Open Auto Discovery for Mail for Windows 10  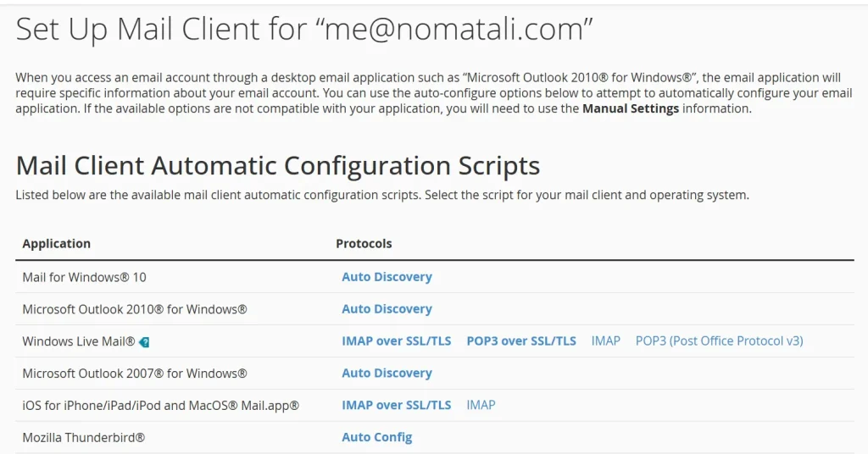coord(387,277)
